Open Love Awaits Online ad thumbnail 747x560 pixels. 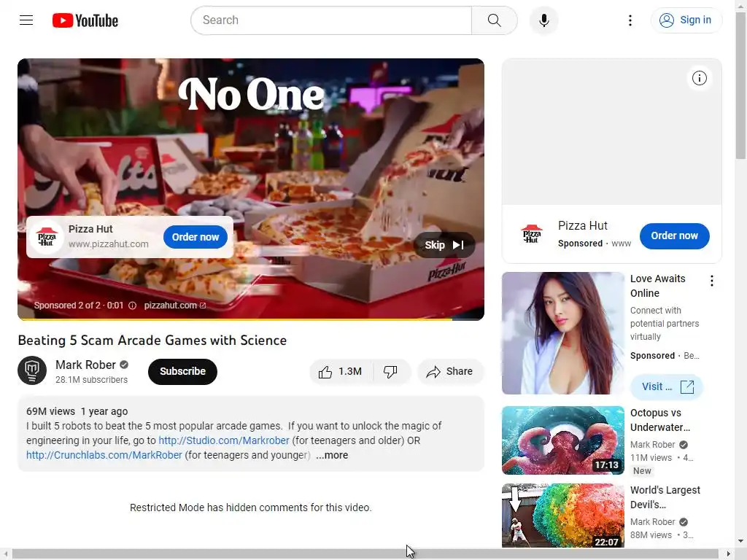(563, 333)
